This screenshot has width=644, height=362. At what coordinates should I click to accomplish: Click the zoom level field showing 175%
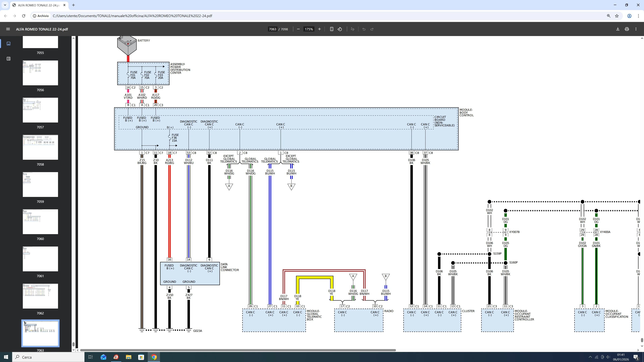pyautogui.click(x=309, y=29)
